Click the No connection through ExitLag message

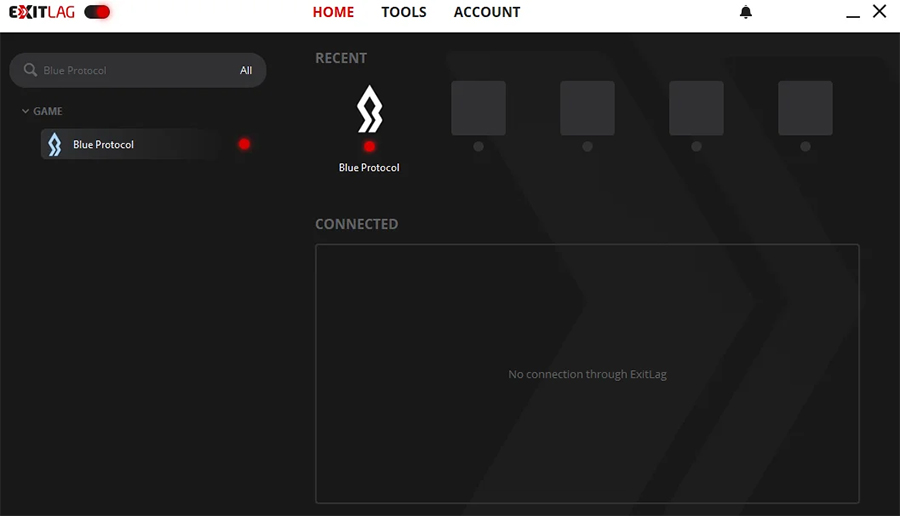[587, 374]
